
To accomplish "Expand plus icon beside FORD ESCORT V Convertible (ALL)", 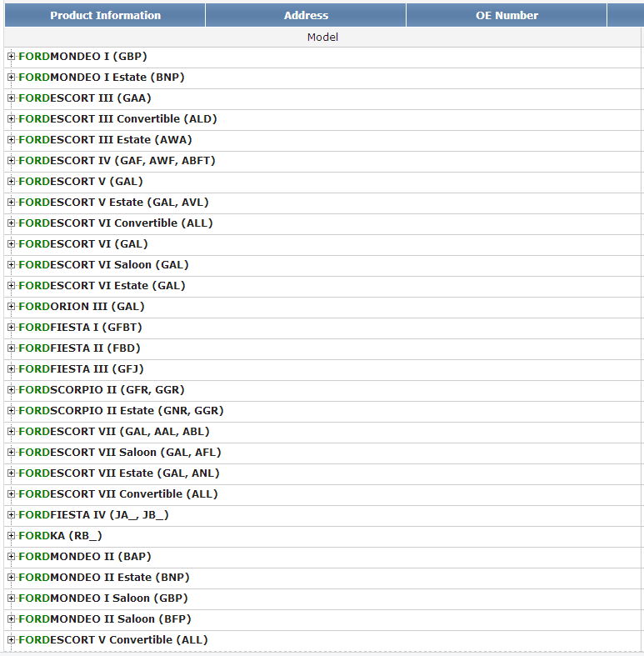I will click(12, 639).
